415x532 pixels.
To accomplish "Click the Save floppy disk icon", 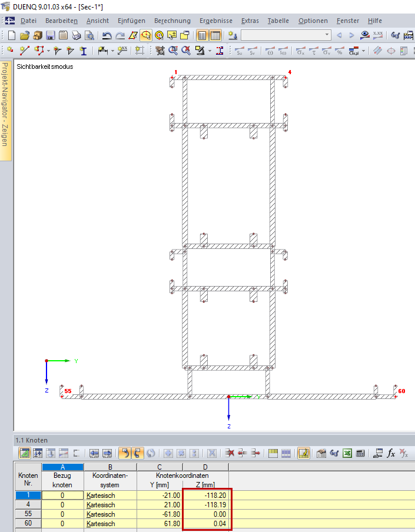I will pos(51,35).
